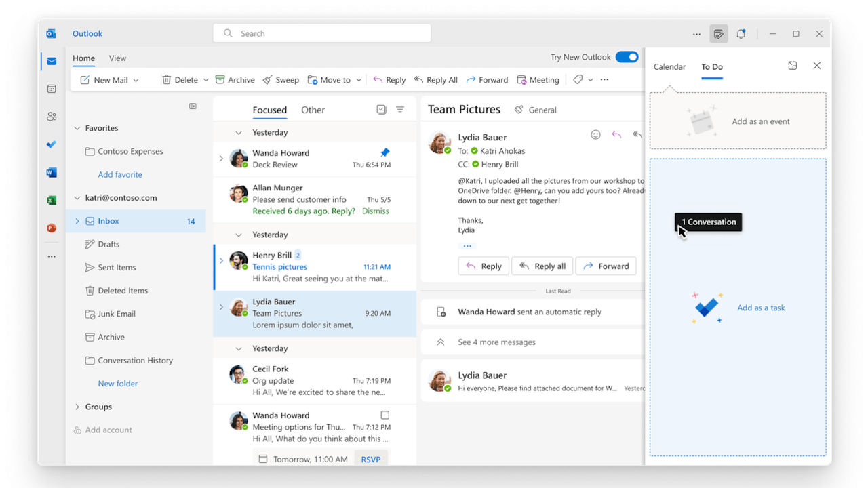Open the Calendar icon in left rail

click(52, 89)
